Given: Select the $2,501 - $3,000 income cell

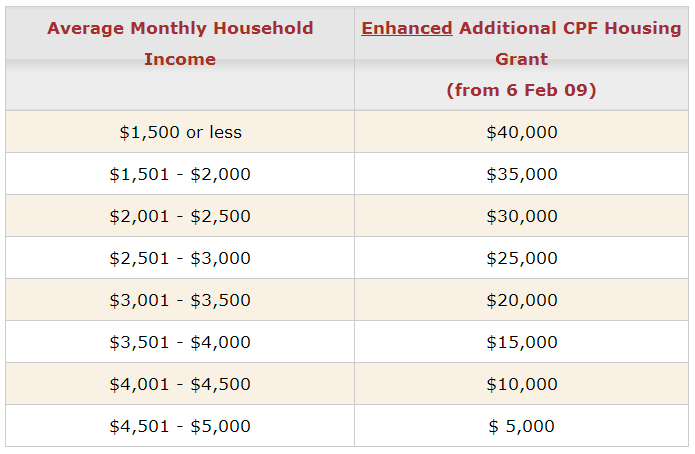Looking at the screenshot, I should 180,258.
